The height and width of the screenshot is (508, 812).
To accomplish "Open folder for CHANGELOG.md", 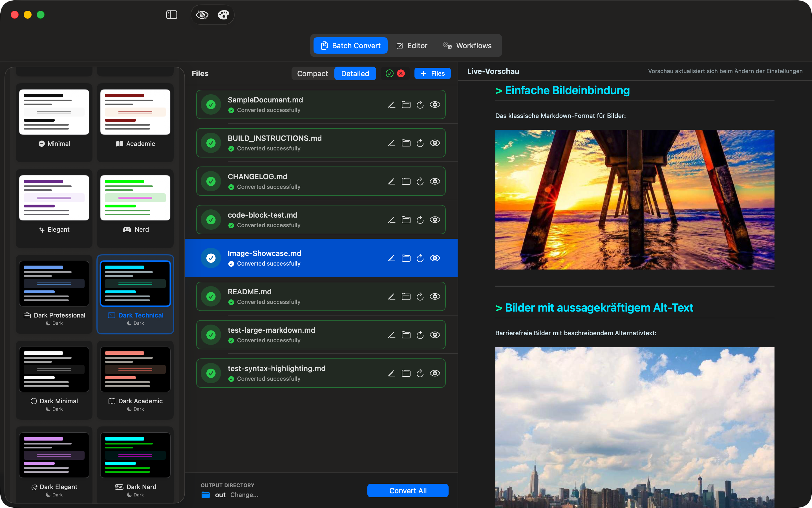I will [406, 181].
